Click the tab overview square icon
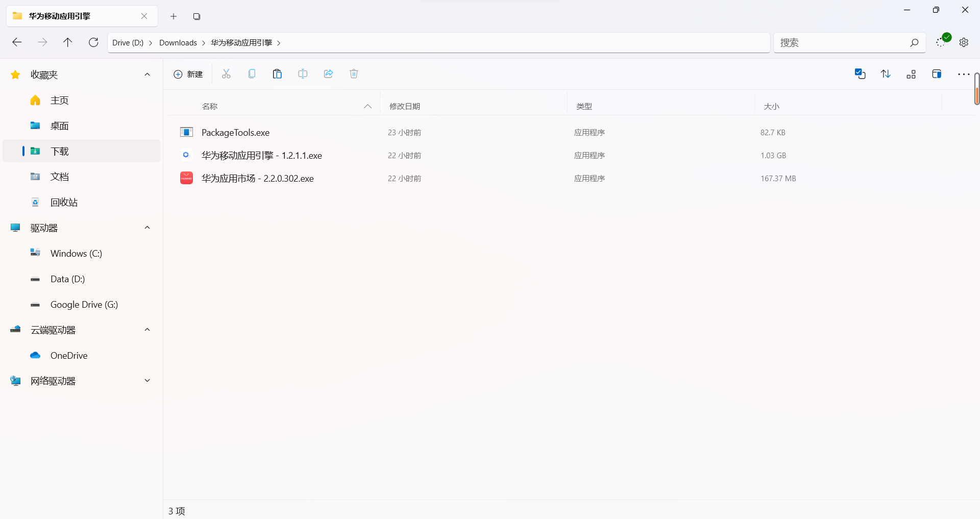This screenshot has width=980, height=519. (197, 16)
